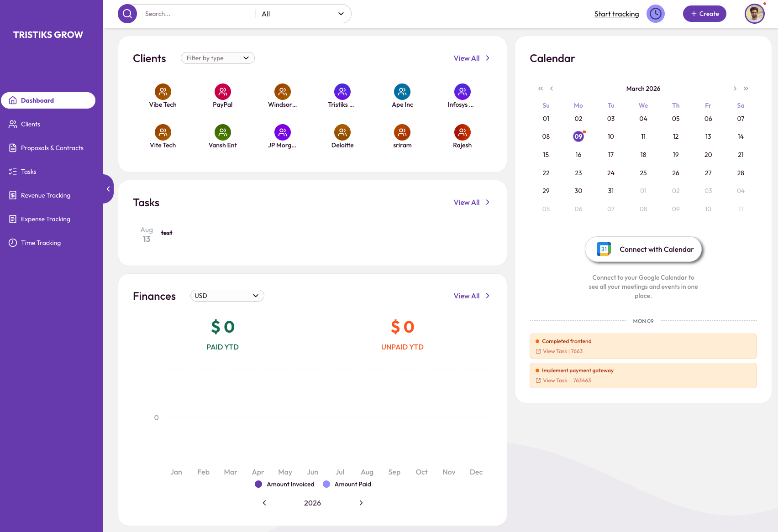Select March 31 in the calendar
Viewport: 778px width, 532px height.
pyautogui.click(x=611, y=191)
